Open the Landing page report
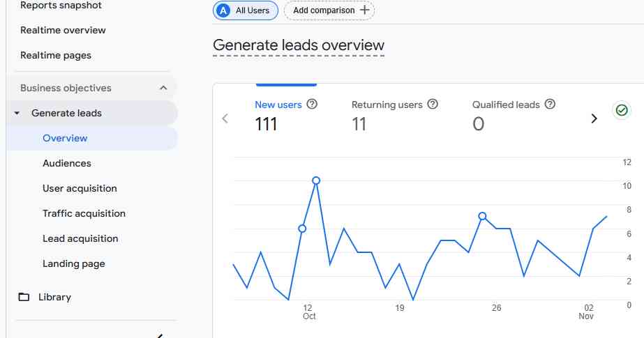The image size is (644, 338). pyautogui.click(x=74, y=263)
